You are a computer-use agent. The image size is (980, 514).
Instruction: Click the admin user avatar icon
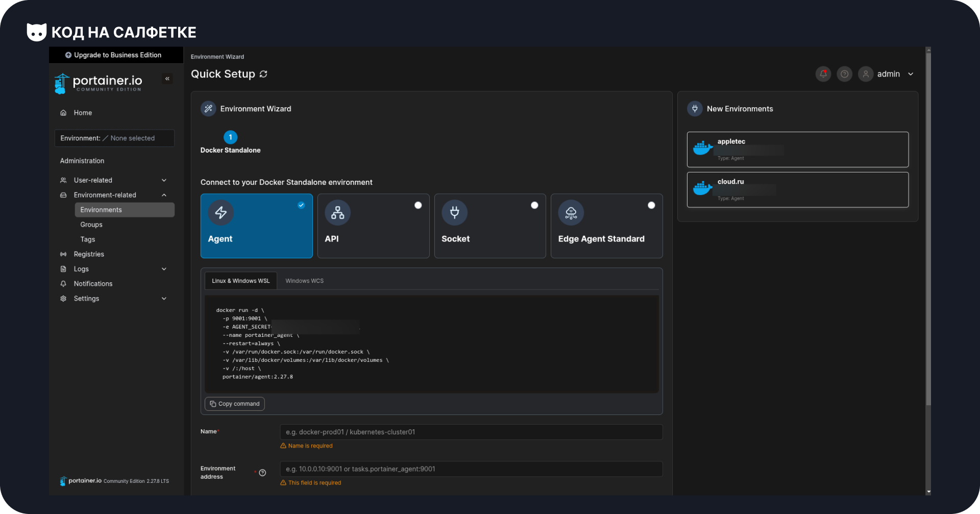[x=866, y=74]
